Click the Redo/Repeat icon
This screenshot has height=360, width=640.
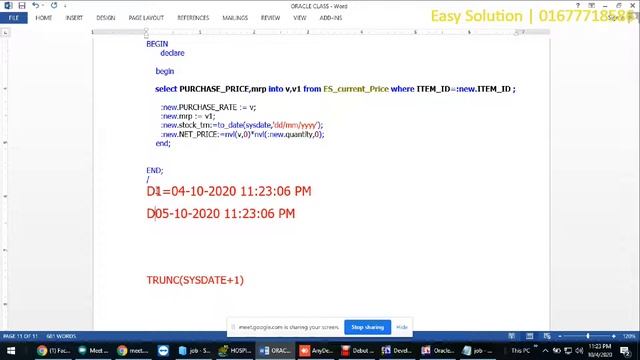pyautogui.click(x=54, y=5)
